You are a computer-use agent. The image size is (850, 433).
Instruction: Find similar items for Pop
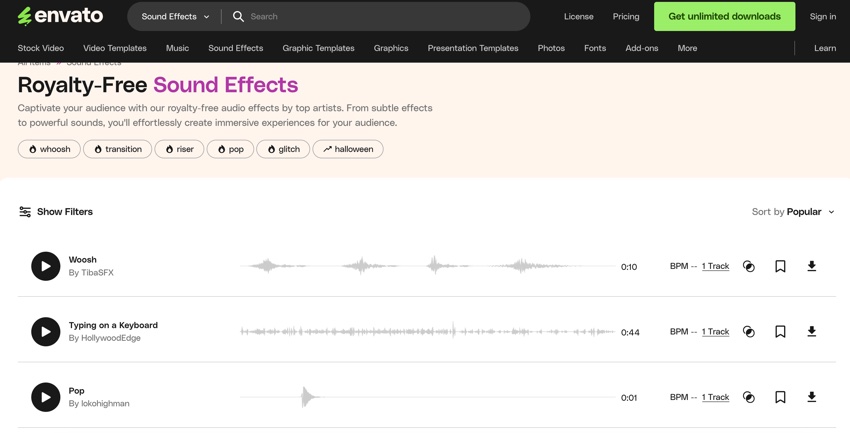(749, 397)
